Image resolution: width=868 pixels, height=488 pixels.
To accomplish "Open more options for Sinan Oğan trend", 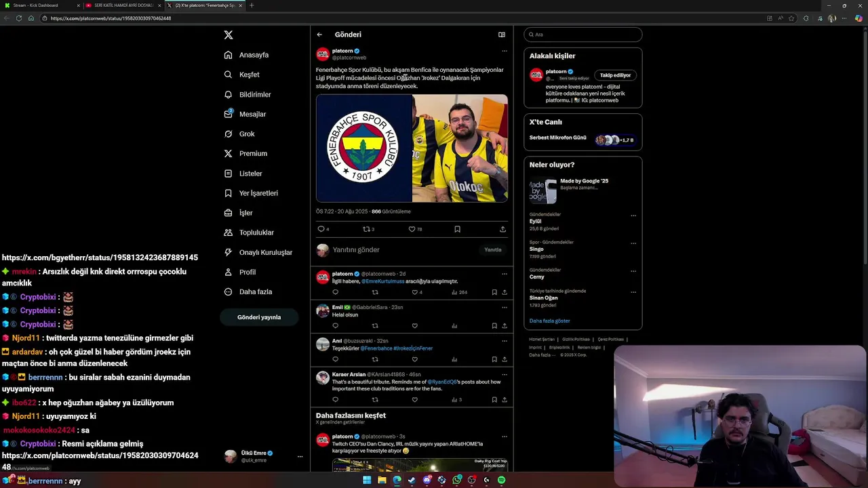I will pos(633,293).
